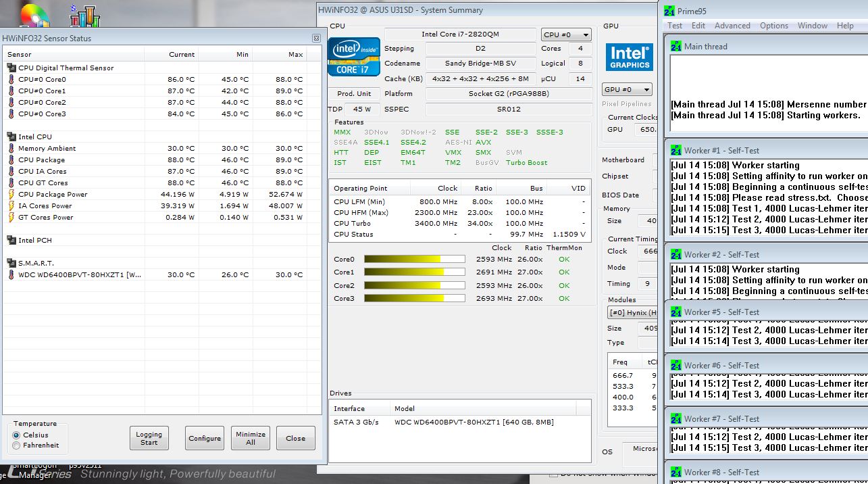Click the Worker #6 Self-Test window icon
The width and height of the screenshot is (868, 484).
(x=676, y=365)
